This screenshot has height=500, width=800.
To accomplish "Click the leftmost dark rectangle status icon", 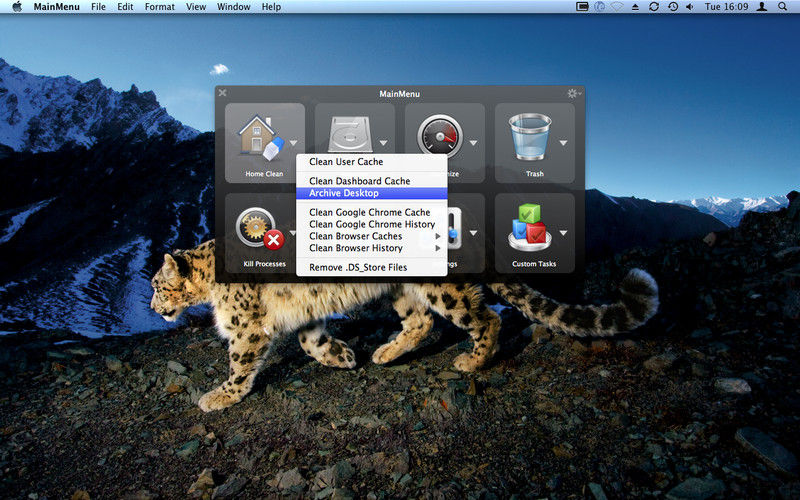I will click(582, 7).
